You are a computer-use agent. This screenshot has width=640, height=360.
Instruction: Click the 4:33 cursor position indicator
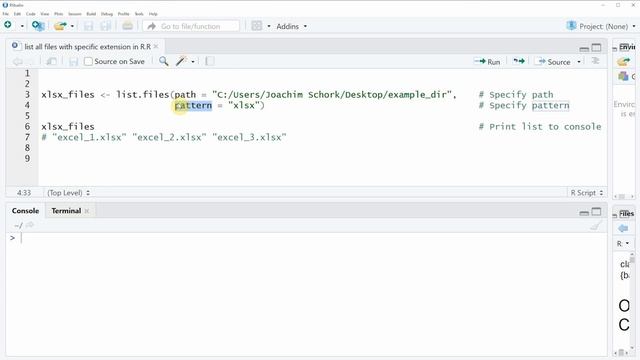(24, 193)
